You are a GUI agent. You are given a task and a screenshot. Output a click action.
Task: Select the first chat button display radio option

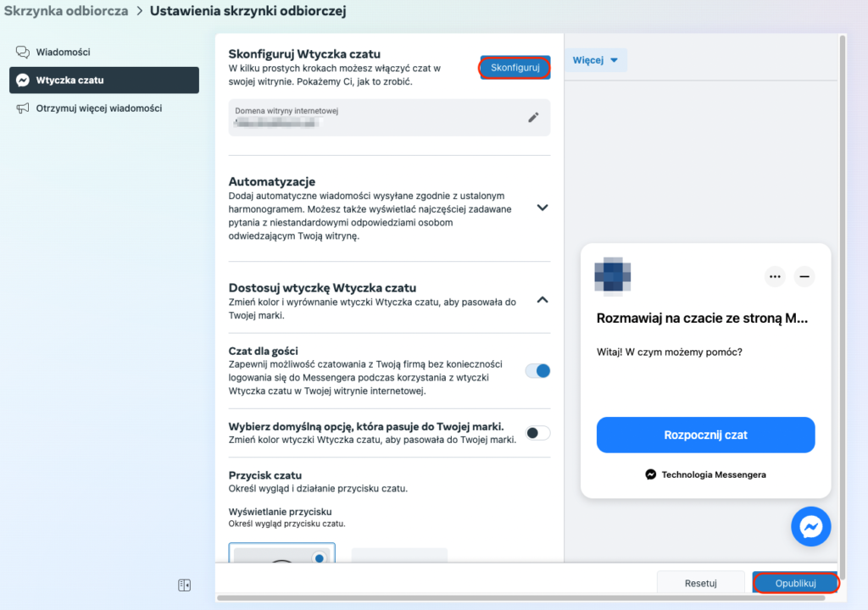[x=319, y=557]
